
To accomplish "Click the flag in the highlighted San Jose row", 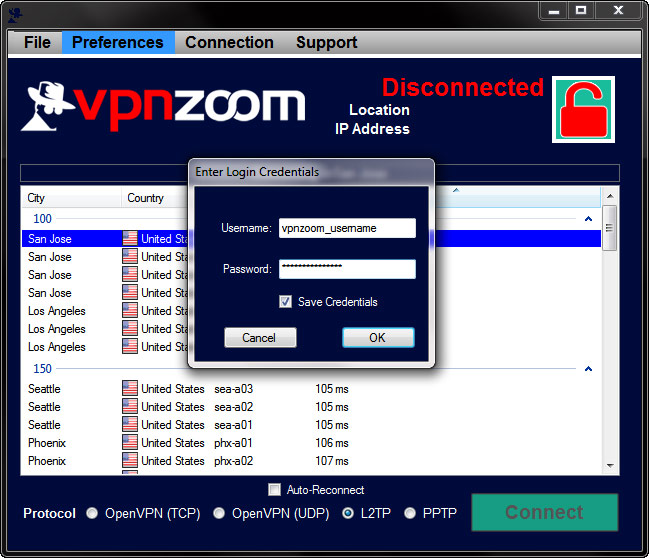I will pos(130,238).
